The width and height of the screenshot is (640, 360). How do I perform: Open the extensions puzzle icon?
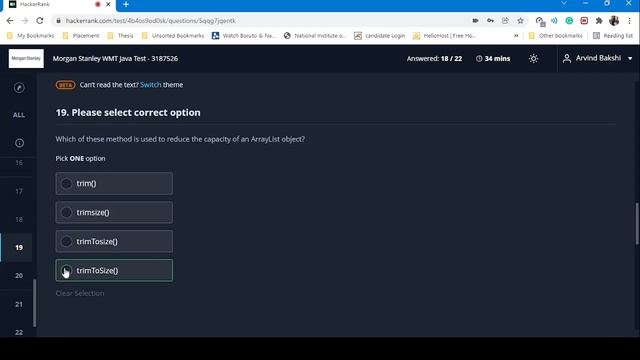point(599,20)
